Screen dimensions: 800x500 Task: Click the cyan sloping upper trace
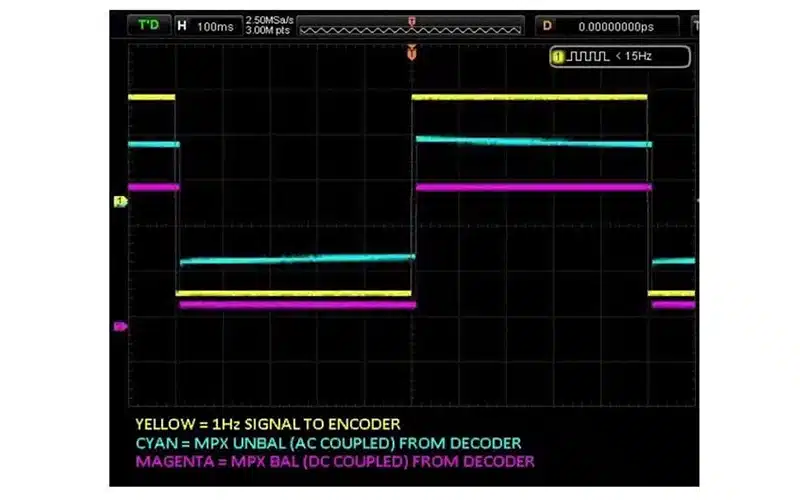[534, 141]
